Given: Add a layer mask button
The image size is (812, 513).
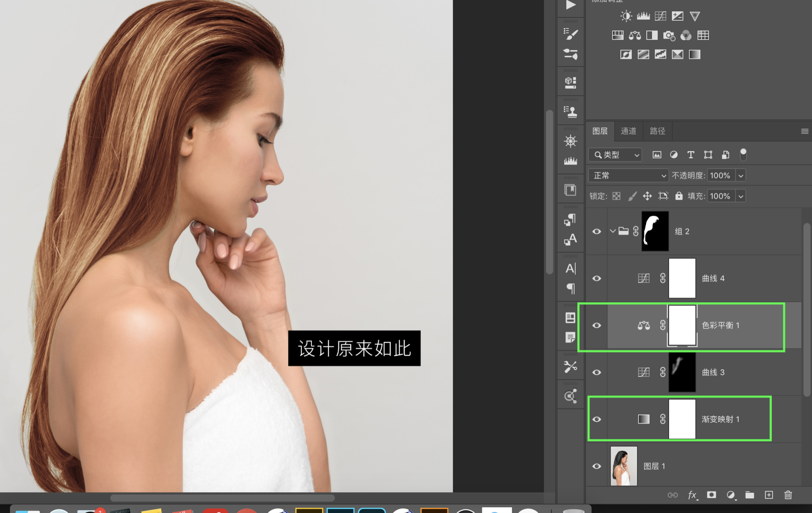Looking at the screenshot, I should (711, 495).
